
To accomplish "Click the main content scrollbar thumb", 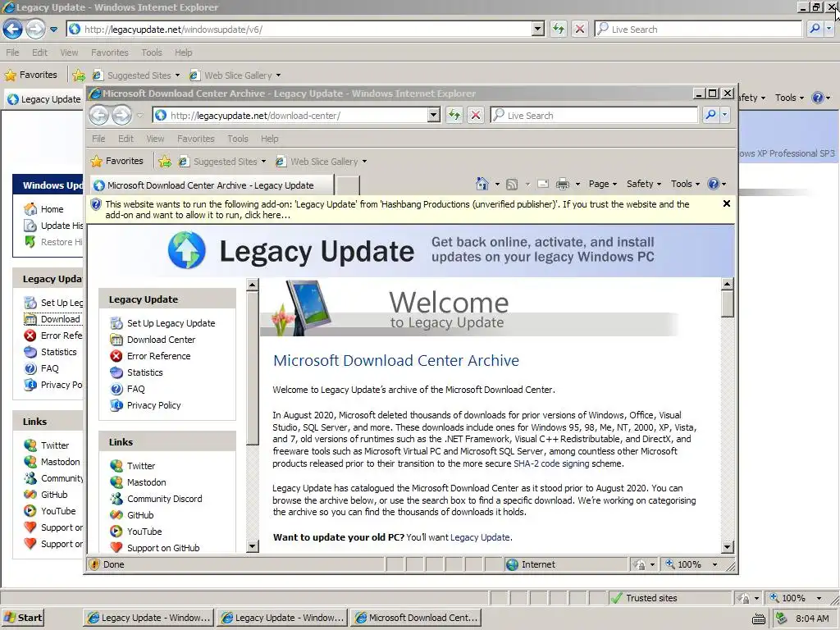I will pos(727,304).
